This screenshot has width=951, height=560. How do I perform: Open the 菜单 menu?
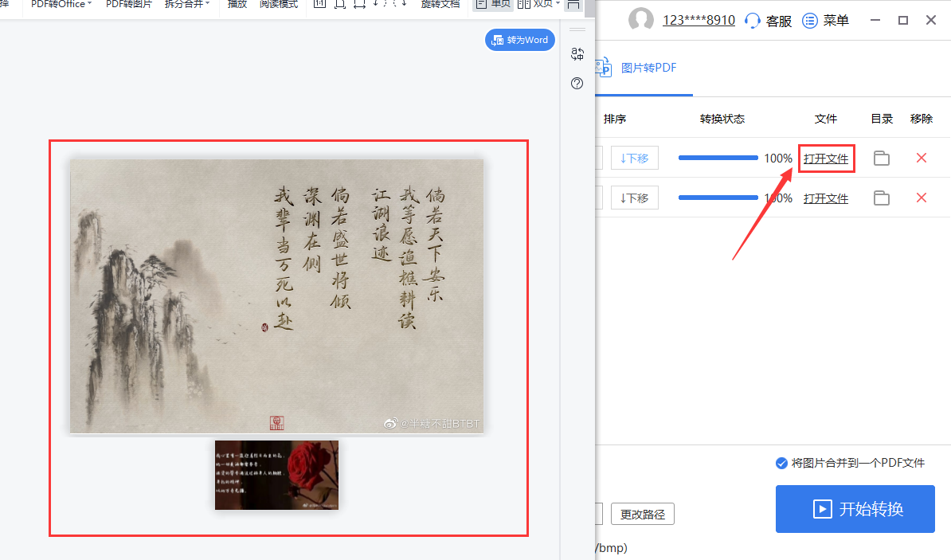click(825, 21)
